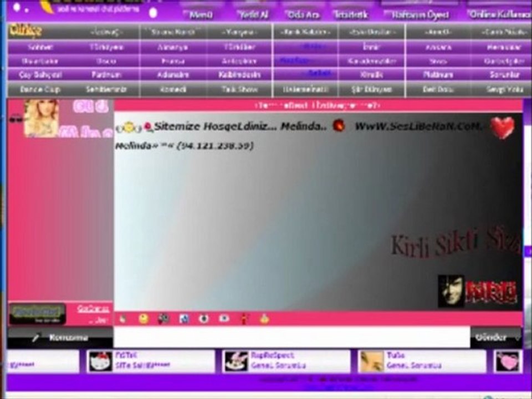The image size is (532, 399).
Task: Click the pink heart avatar thumbnail
Action: click(x=508, y=361)
